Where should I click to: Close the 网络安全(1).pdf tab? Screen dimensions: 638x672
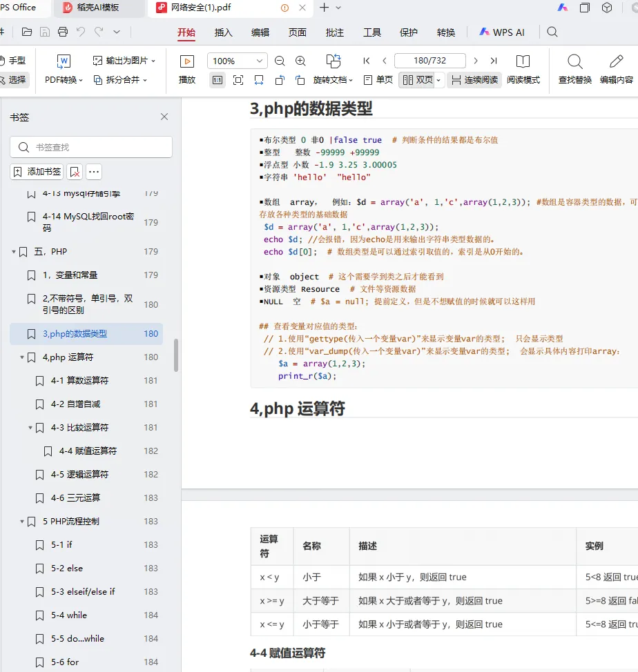coord(302,8)
